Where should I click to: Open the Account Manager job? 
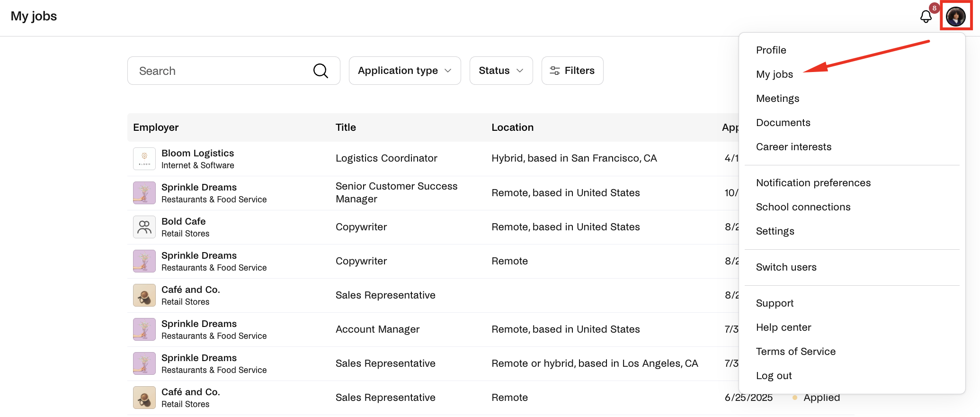(x=377, y=329)
